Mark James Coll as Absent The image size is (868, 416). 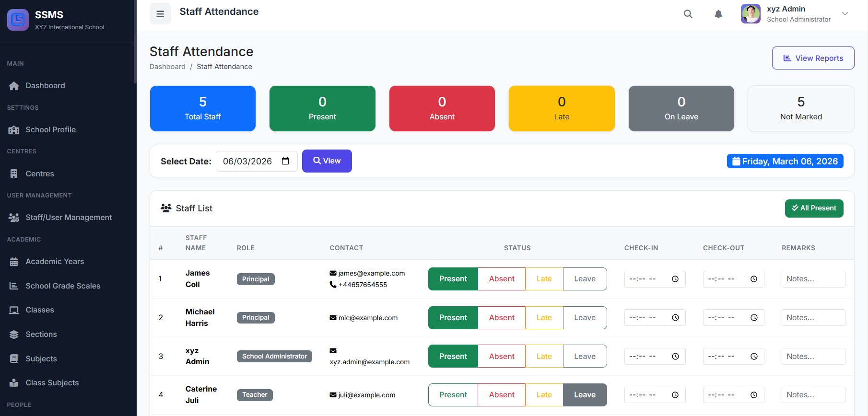click(x=502, y=279)
